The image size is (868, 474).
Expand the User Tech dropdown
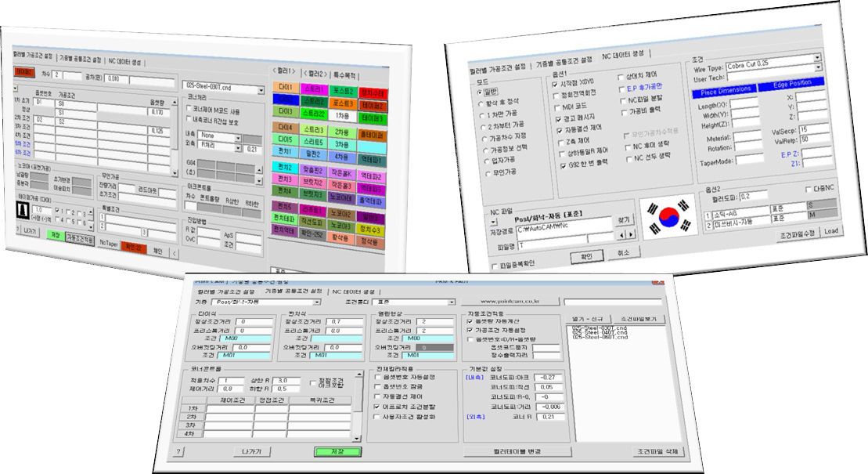(818, 67)
